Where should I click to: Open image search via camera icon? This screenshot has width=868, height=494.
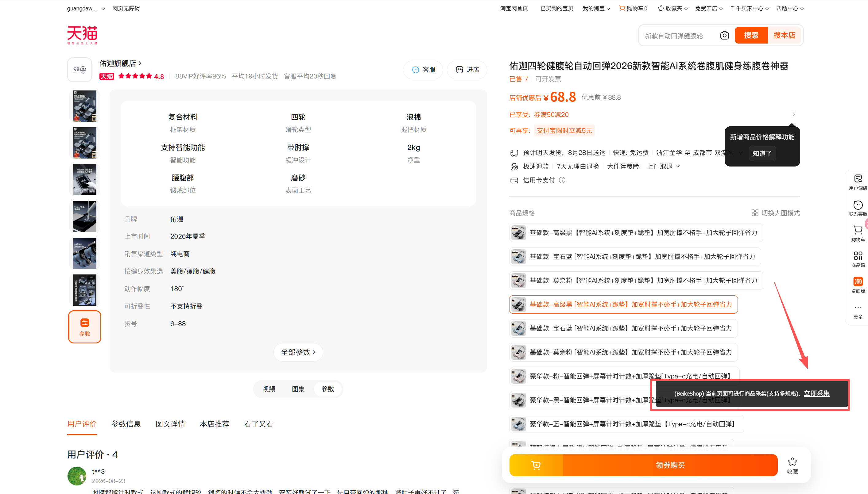click(x=724, y=35)
